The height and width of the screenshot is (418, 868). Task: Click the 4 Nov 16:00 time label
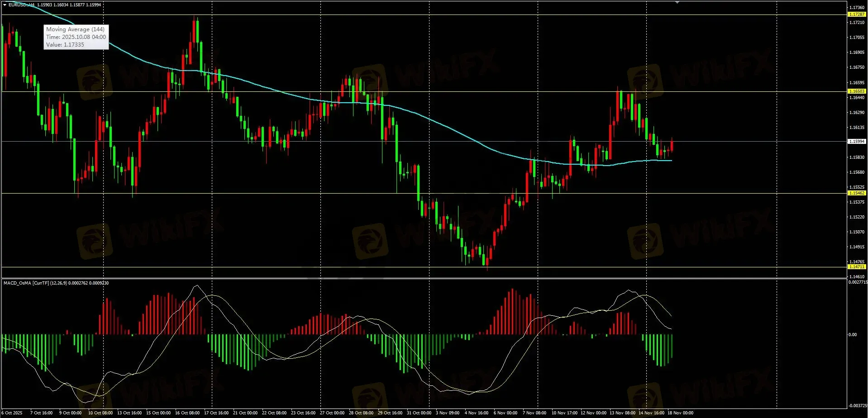click(477, 413)
